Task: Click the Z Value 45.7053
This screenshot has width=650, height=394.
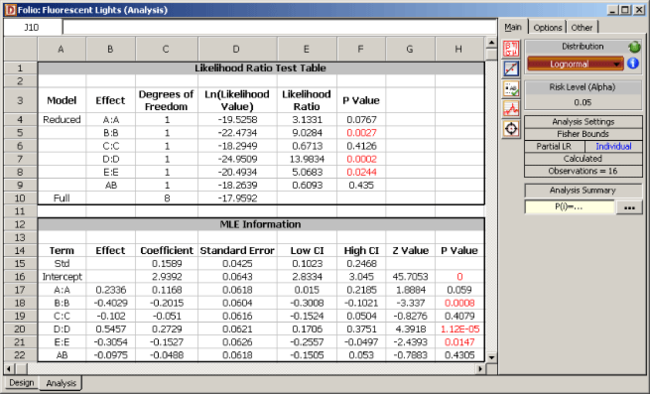Action: tap(410, 277)
